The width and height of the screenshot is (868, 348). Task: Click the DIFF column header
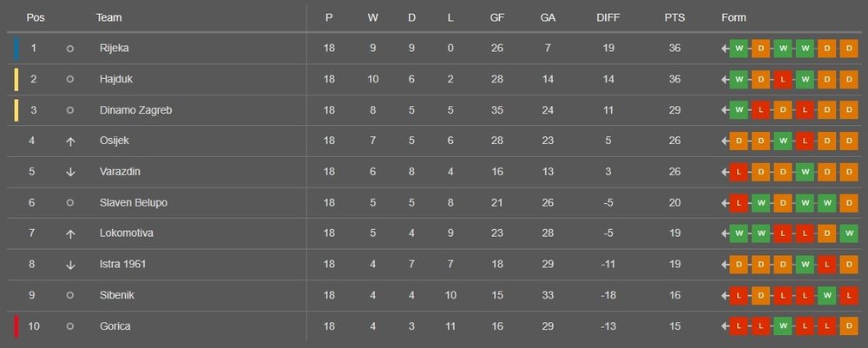pos(608,18)
